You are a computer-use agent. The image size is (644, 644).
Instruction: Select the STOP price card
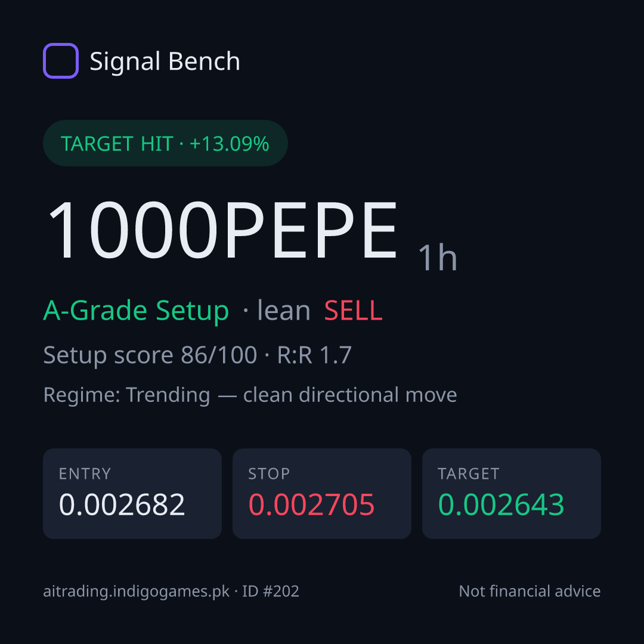(x=322, y=494)
